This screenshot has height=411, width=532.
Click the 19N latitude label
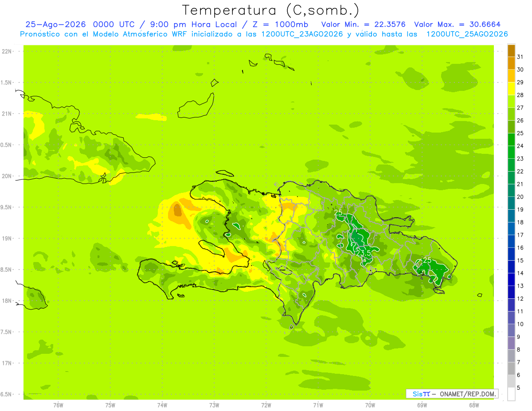coord(7,239)
